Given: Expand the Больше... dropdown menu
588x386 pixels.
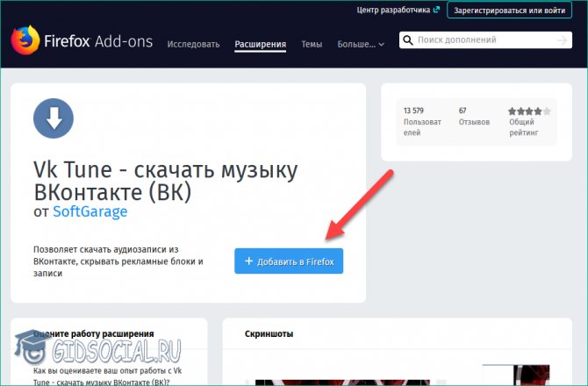Looking at the screenshot, I should (x=361, y=44).
